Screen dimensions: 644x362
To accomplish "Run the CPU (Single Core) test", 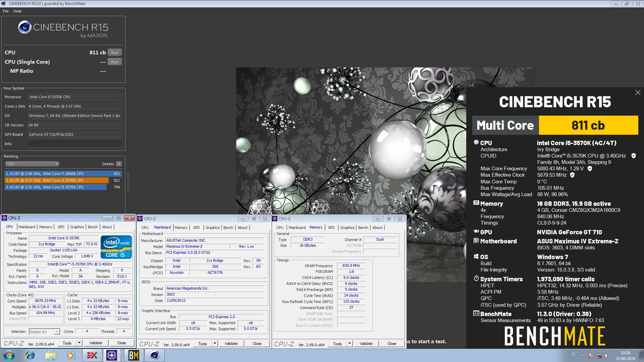I will pyautogui.click(x=114, y=62).
